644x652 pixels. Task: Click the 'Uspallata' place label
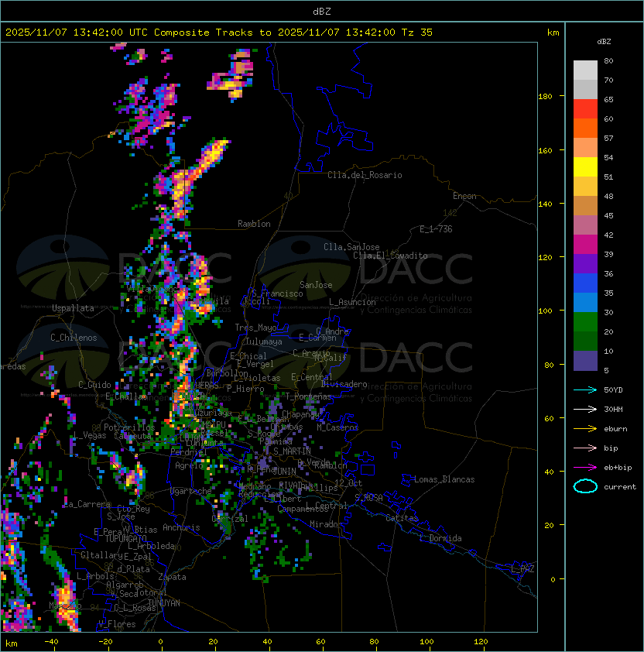(73, 308)
